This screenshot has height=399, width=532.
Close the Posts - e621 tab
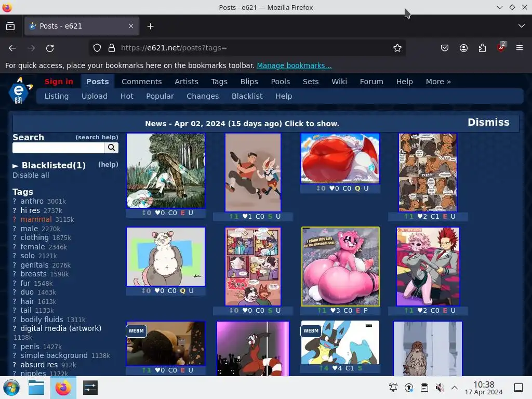click(130, 26)
